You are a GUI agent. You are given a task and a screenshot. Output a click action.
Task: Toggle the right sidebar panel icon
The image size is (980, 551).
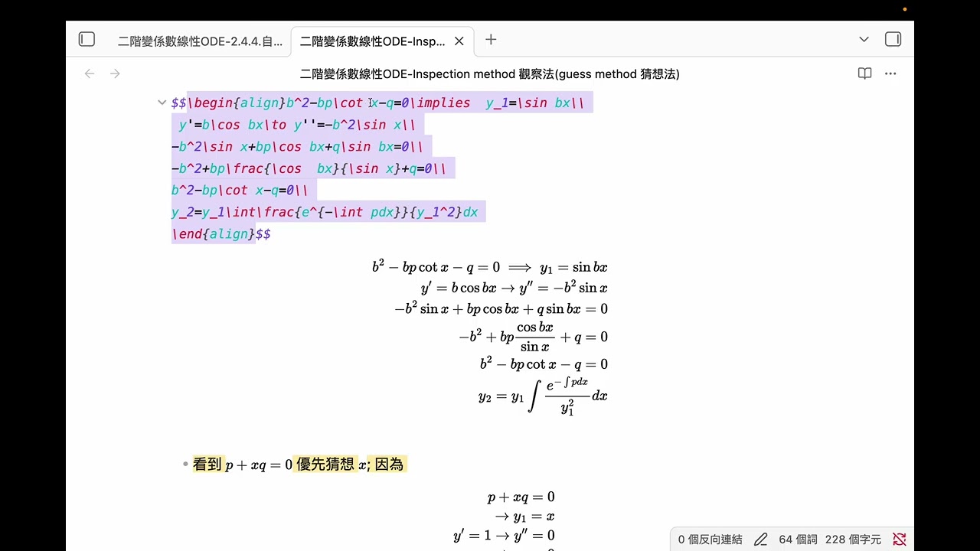pos(893,40)
